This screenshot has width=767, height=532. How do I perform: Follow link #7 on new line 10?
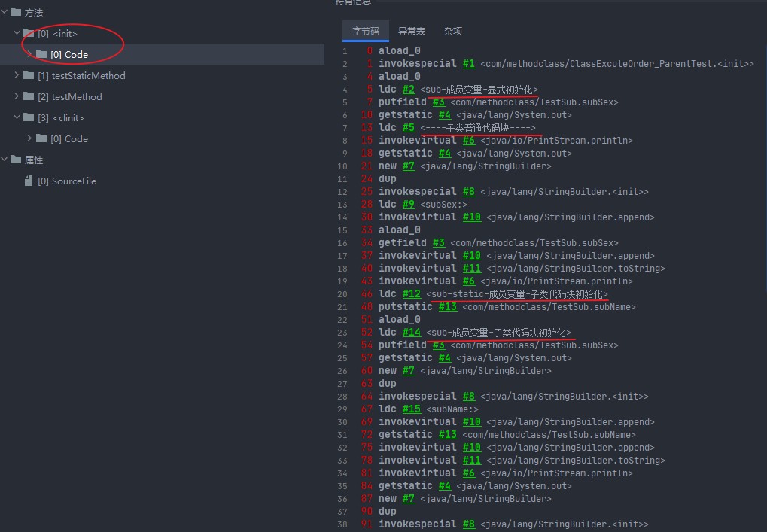[409, 166]
